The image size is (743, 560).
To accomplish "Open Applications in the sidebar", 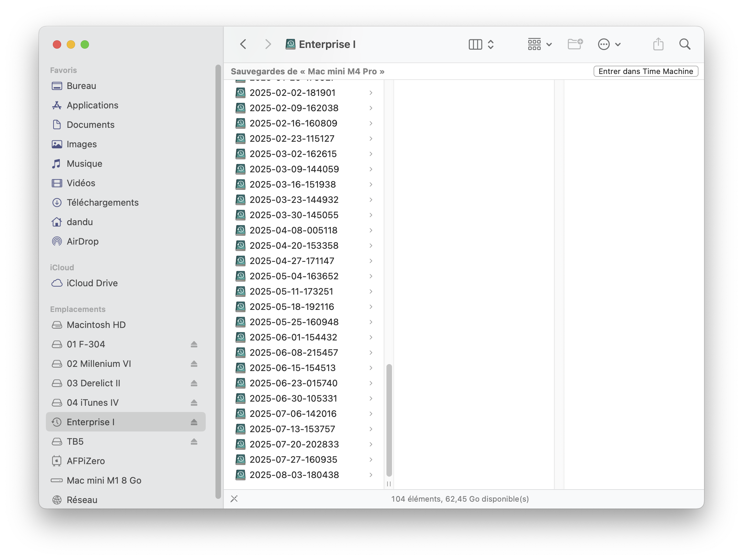I will [126, 105].
